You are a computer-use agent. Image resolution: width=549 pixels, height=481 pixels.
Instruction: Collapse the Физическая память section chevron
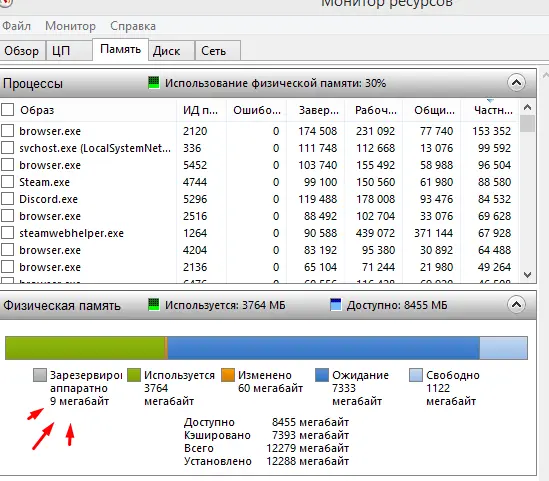coord(516,305)
